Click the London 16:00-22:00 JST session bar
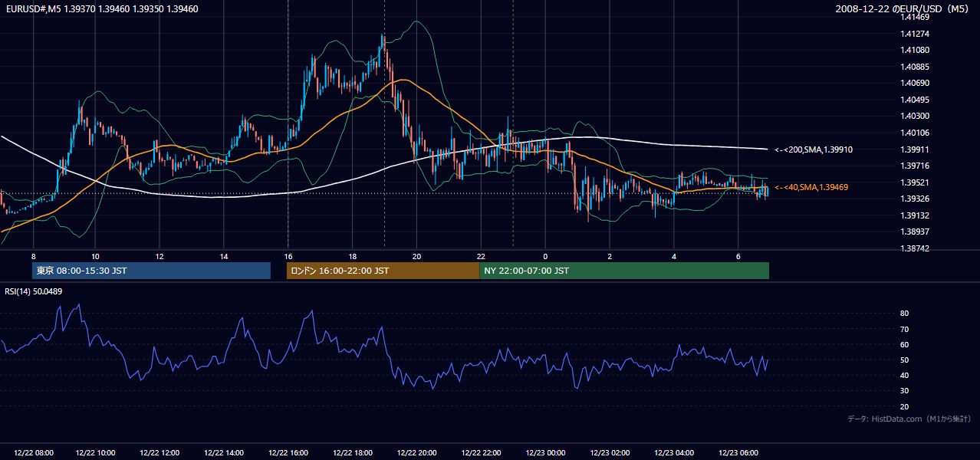Viewport: 980px width, 460px height. 383,271
